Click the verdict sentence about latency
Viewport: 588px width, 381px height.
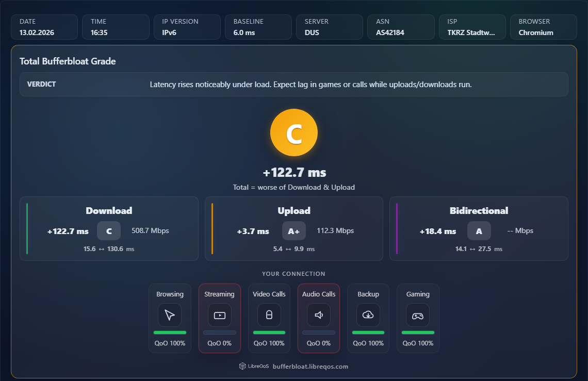(x=311, y=85)
